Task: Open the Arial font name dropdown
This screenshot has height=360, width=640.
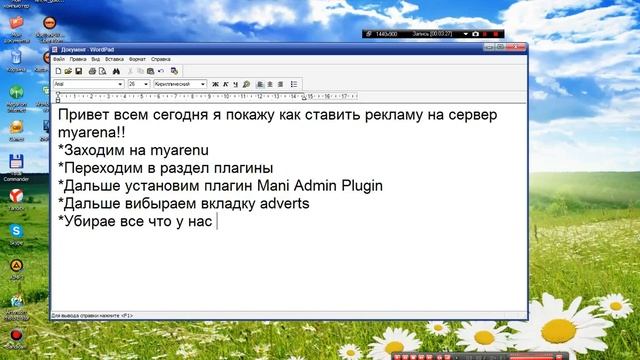Action: [x=120, y=84]
